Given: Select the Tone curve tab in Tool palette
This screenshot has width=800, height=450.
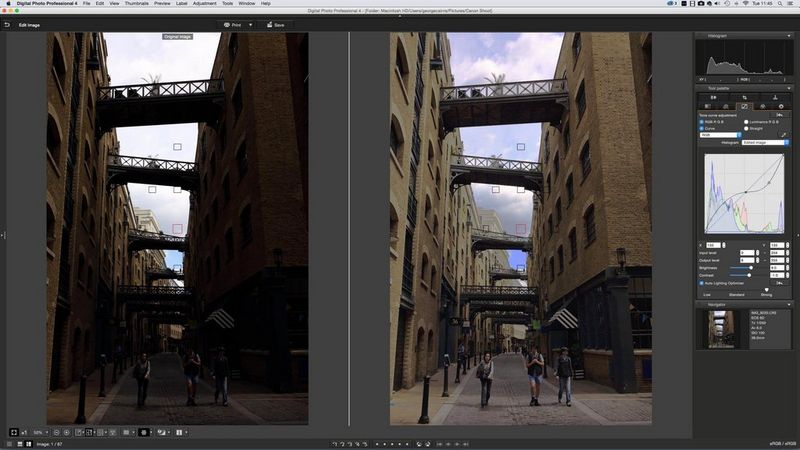Looking at the screenshot, I should pyautogui.click(x=744, y=105).
